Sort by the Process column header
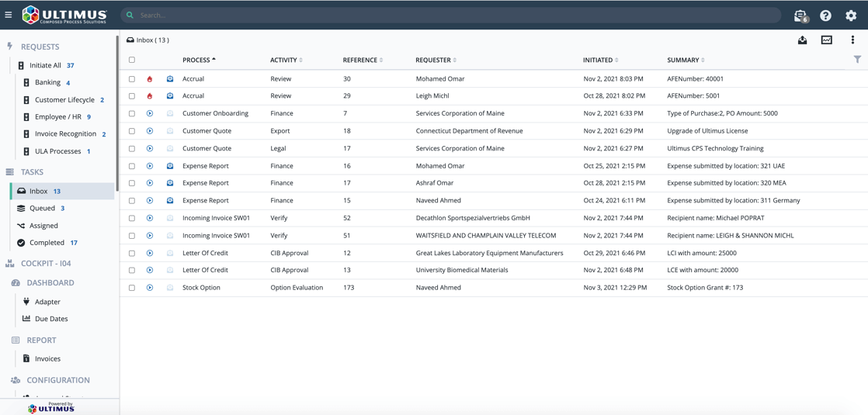 (x=199, y=60)
